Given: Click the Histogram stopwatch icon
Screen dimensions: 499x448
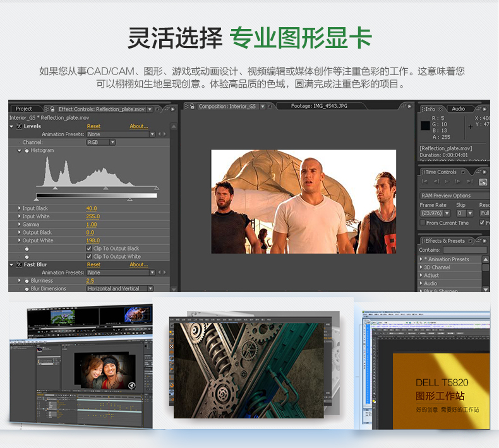Looking at the screenshot, I should click(27, 151).
